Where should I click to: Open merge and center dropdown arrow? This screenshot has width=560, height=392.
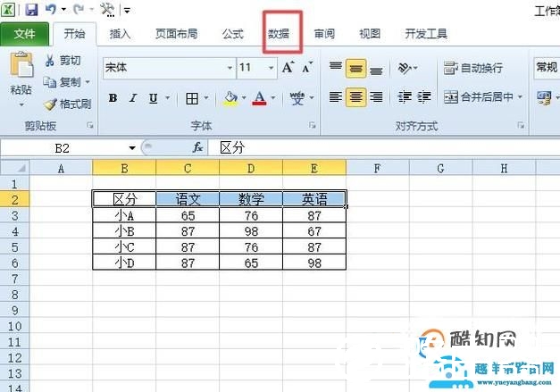tap(520, 96)
